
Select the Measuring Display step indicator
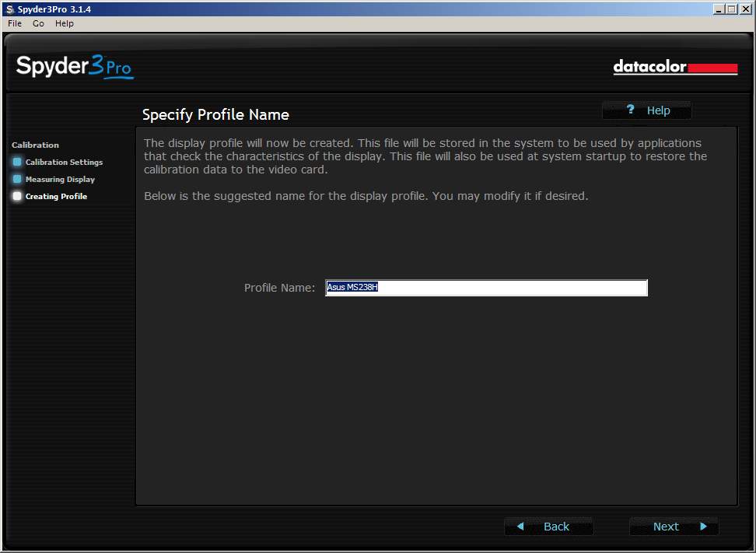coord(17,179)
